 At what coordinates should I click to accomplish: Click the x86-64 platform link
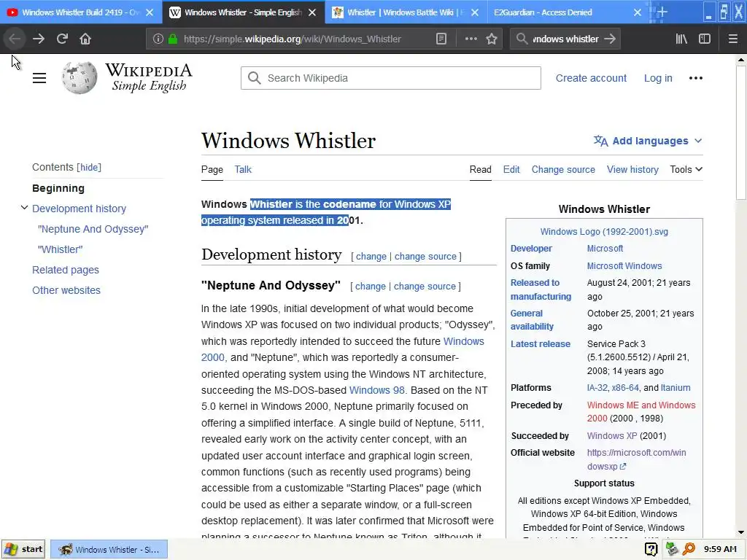pyautogui.click(x=625, y=388)
